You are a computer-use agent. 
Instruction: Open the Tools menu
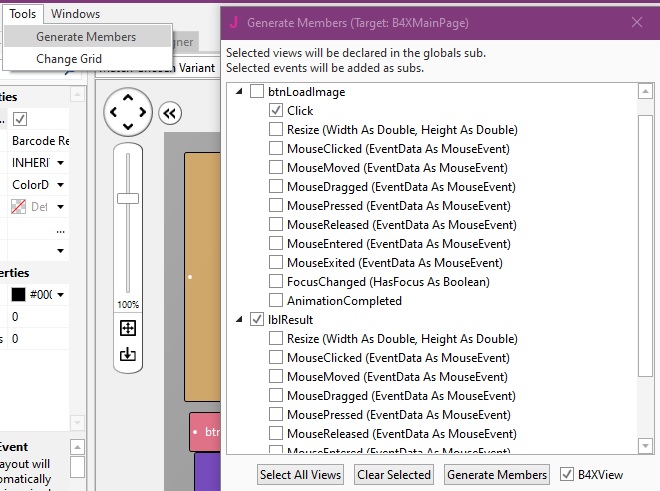[23, 14]
